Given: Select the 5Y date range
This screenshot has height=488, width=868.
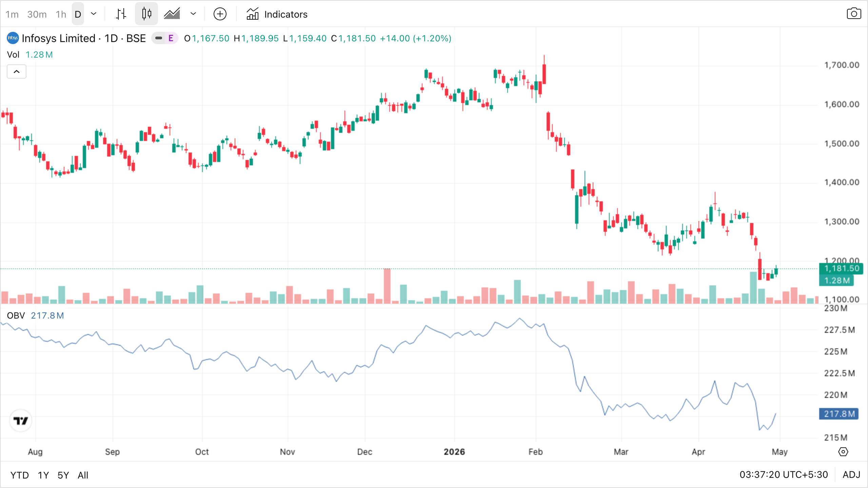Looking at the screenshot, I should pyautogui.click(x=63, y=475).
